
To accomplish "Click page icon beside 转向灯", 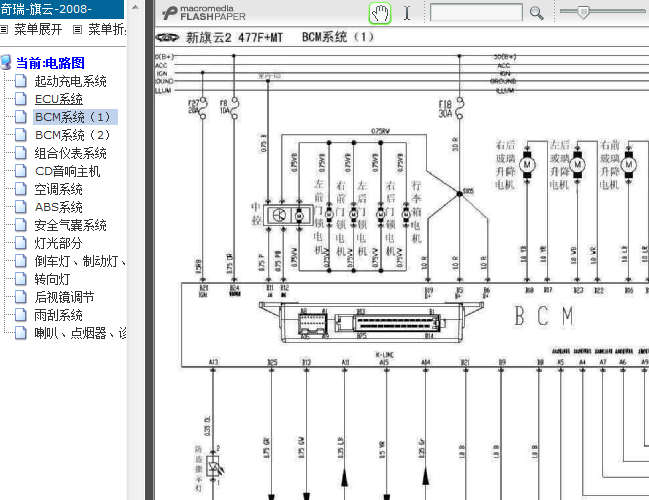I will (21, 279).
